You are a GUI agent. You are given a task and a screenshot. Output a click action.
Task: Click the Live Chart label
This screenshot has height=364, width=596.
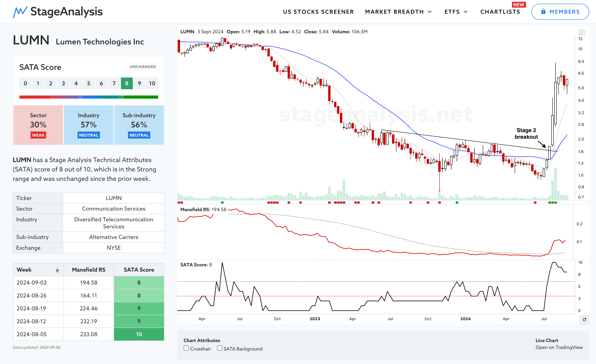tap(547, 340)
